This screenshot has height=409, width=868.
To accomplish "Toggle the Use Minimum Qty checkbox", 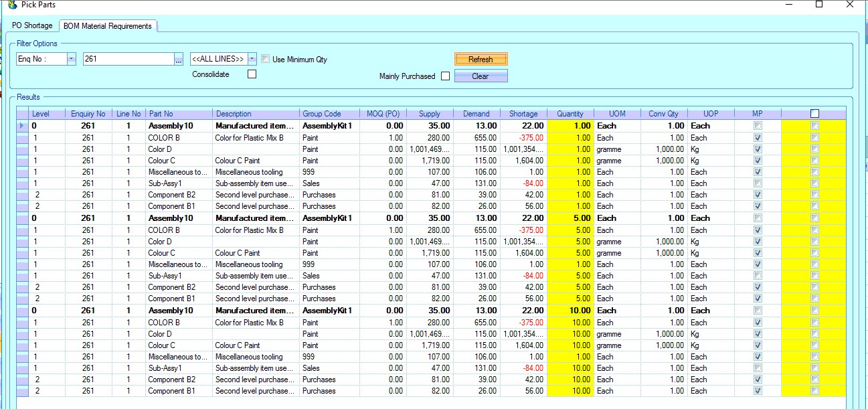I will pos(266,59).
